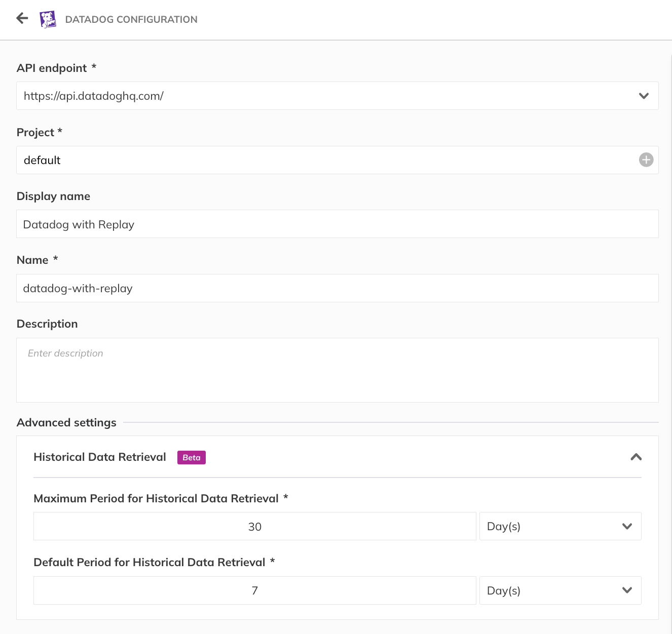Image resolution: width=672 pixels, height=634 pixels.
Task: Click the Beta badge
Action: (x=191, y=457)
